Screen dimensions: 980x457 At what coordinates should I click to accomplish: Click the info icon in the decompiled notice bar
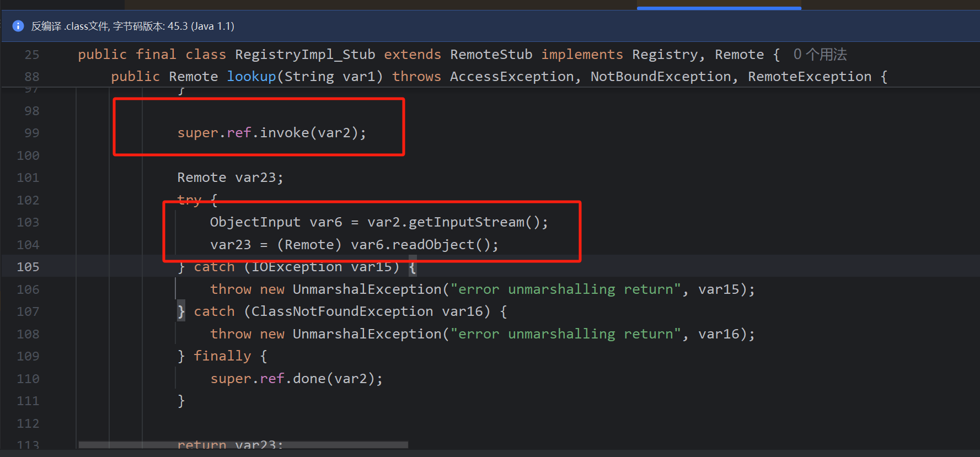pos(18,26)
